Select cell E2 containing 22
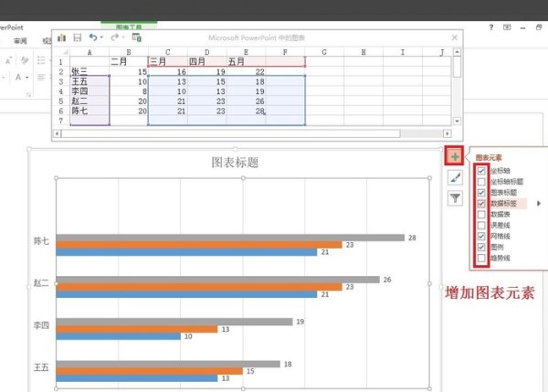This screenshot has height=392, width=548. [x=246, y=71]
